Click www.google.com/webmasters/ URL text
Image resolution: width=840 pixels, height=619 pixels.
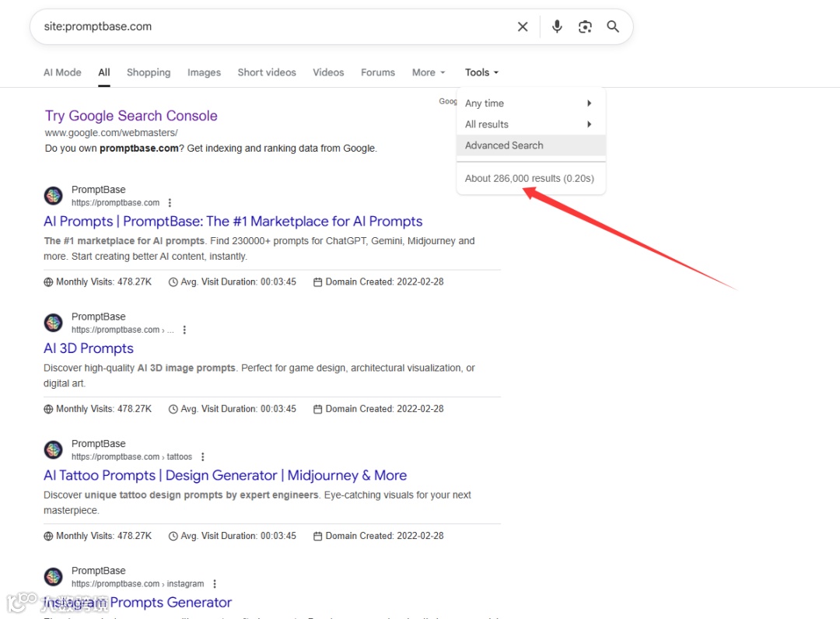(111, 133)
